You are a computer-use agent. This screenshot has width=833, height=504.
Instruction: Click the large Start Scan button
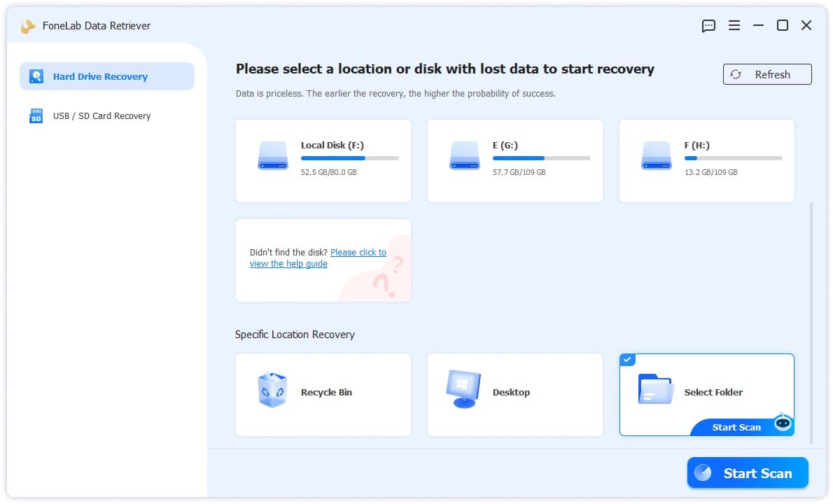[748, 472]
